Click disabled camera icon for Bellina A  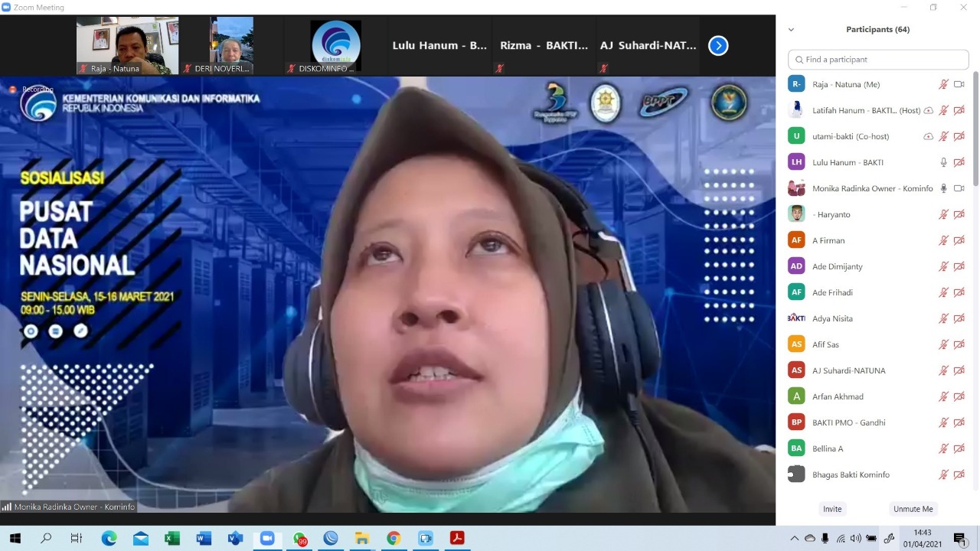(959, 448)
